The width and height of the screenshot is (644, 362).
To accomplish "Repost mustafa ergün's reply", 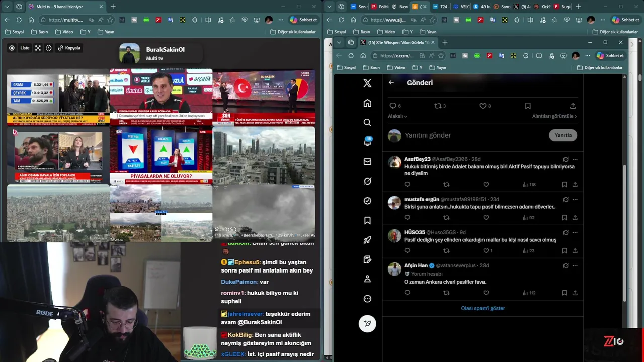I will click(x=446, y=218).
